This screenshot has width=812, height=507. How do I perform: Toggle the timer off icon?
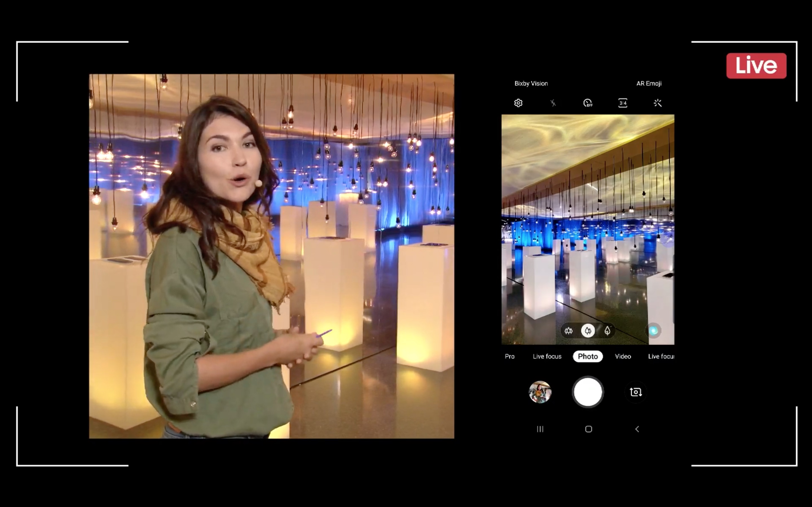pos(588,103)
